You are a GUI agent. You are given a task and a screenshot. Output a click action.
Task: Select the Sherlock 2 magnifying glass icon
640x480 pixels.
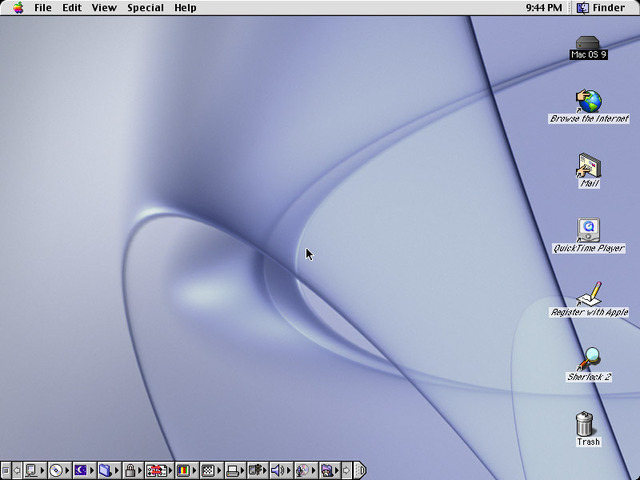tap(589, 359)
